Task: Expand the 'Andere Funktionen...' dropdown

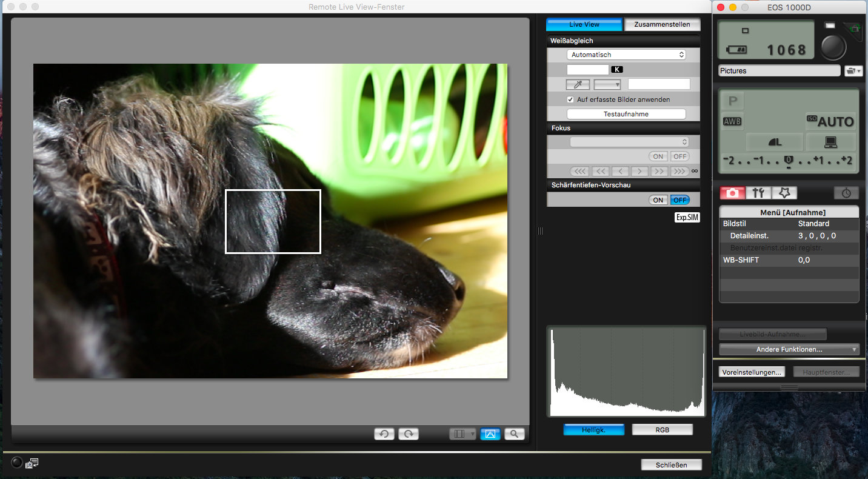Action: click(789, 349)
